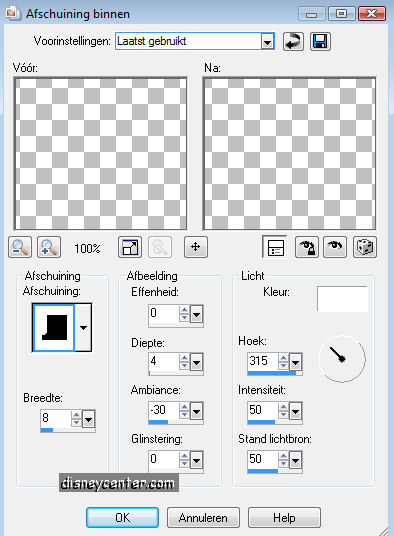
Task: Click the Glinstering spinner arrows
Action: pyautogui.click(x=185, y=460)
